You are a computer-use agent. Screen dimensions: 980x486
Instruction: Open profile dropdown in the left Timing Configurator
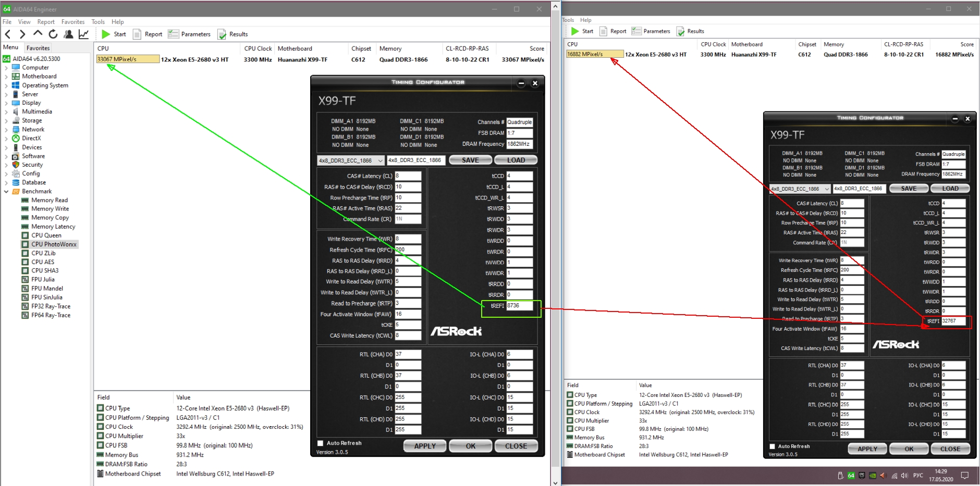click(x=351, y=160)
